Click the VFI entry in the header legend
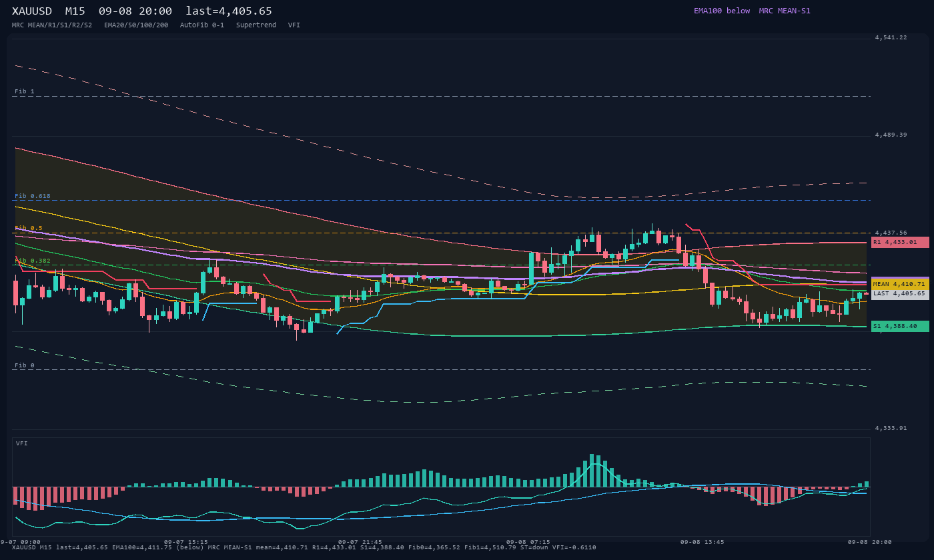Viewport: 934px width, 560px height. point(294,25)
